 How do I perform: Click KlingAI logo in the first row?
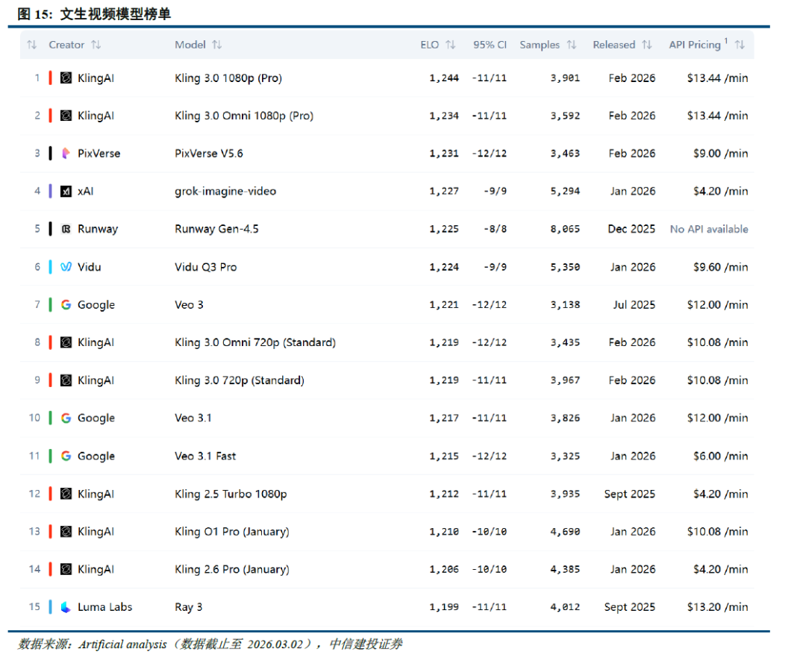click(x=66, y=78)
